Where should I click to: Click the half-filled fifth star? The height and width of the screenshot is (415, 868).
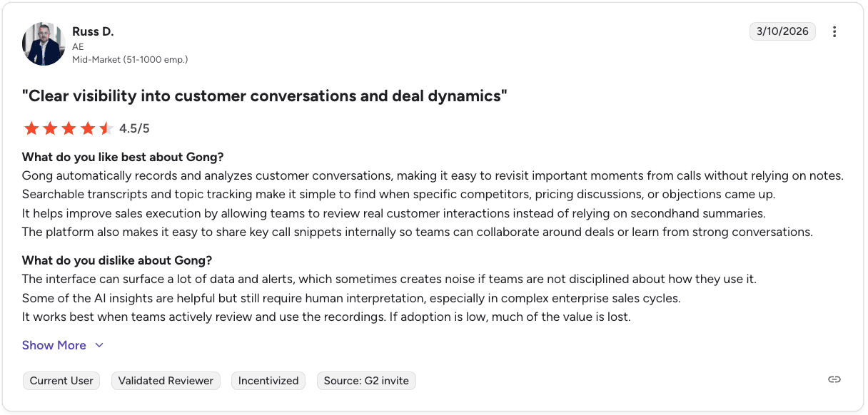(106, 128)
